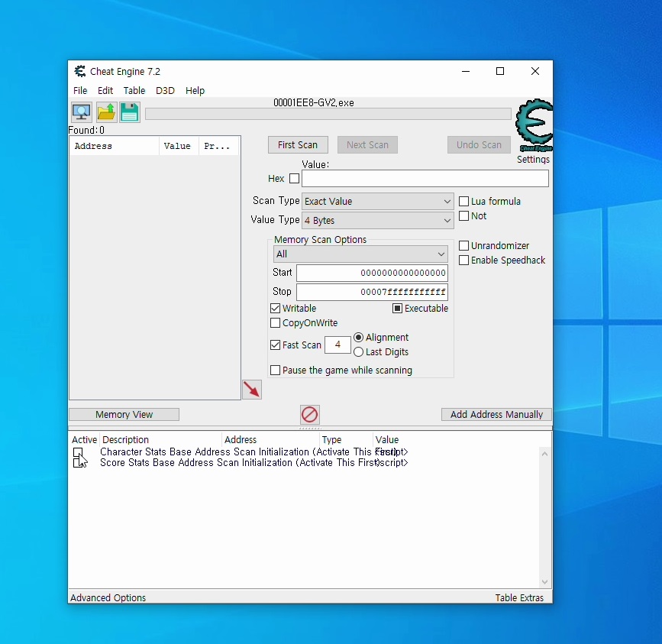Image resolution: width=662 pixels, height=644 pixels.
Task: Enable the CopyOnWrite checkbox
Action: pos(276,323)
